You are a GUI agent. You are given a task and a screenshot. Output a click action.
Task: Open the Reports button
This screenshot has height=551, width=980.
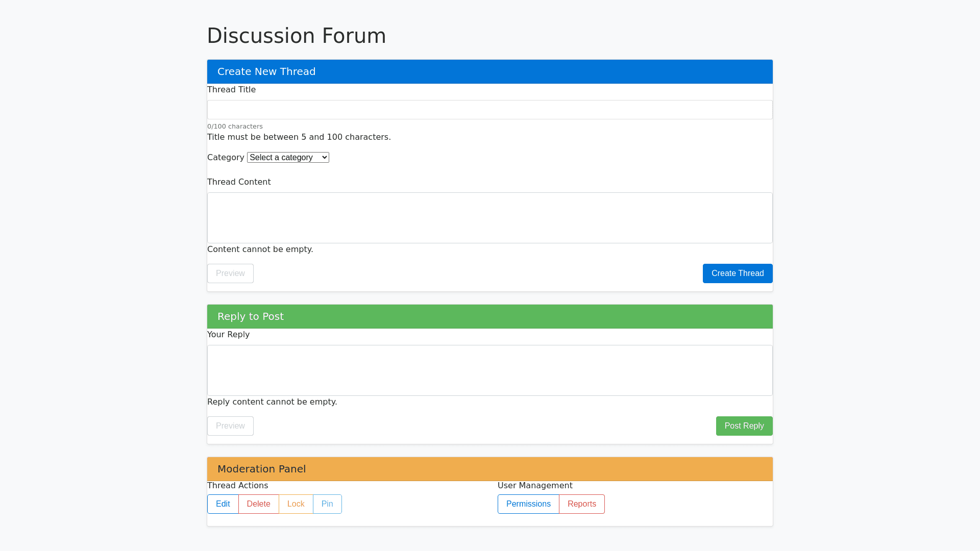(581, 504)
